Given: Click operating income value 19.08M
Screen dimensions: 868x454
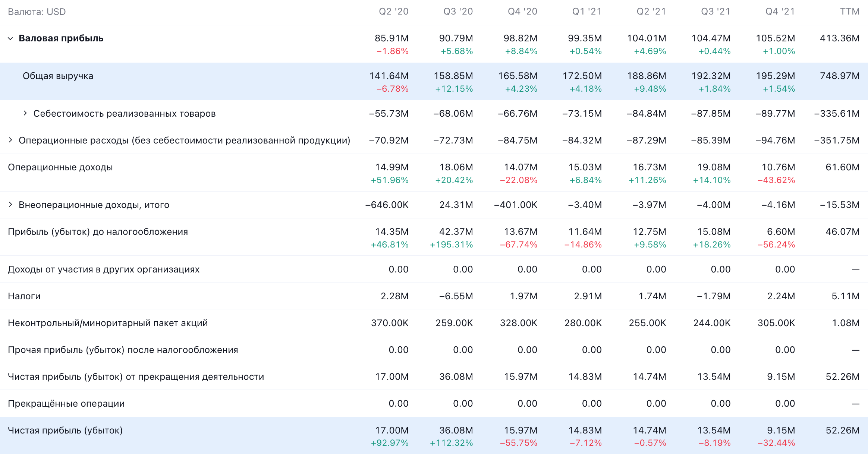Looking at the screenshot, I should [714, 167].
